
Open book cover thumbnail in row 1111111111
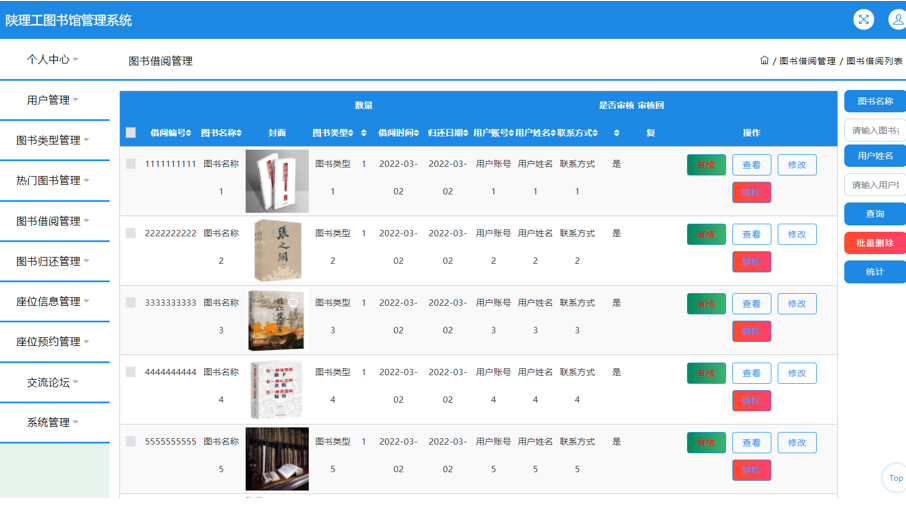click(x=277, y=181)
